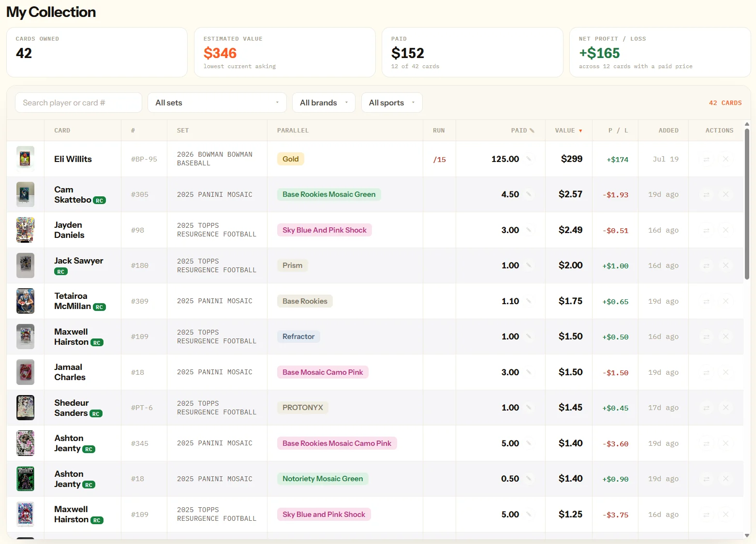Click the Gold parallel badge
The width and height of the screenshot is (756, 544).
[291, 159]
